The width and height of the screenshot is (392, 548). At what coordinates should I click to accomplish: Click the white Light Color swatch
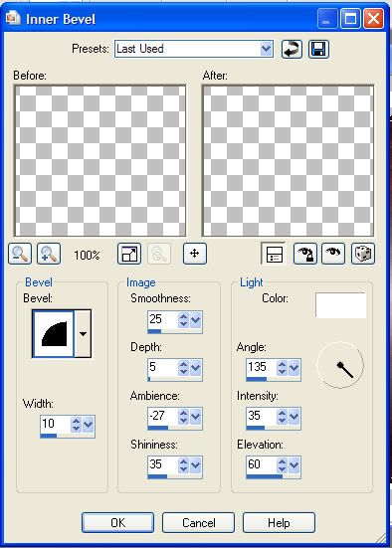[340, 305]
